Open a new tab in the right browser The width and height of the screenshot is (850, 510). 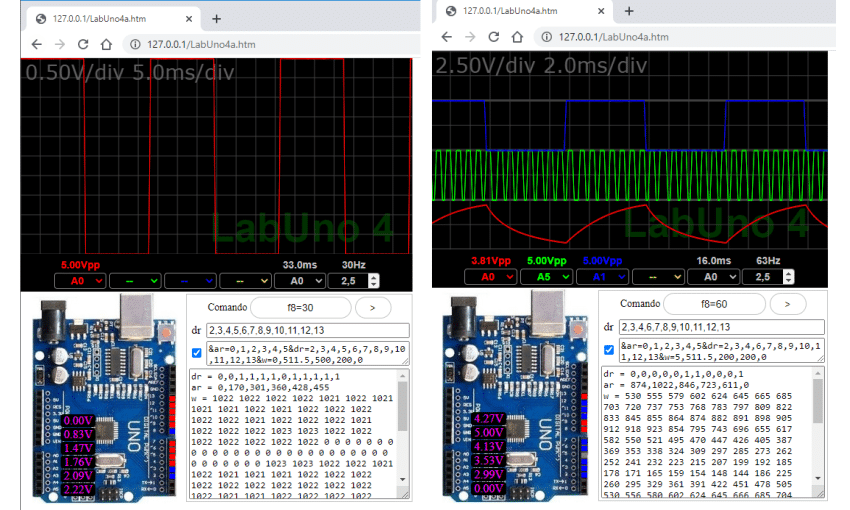tap(629, 10)
